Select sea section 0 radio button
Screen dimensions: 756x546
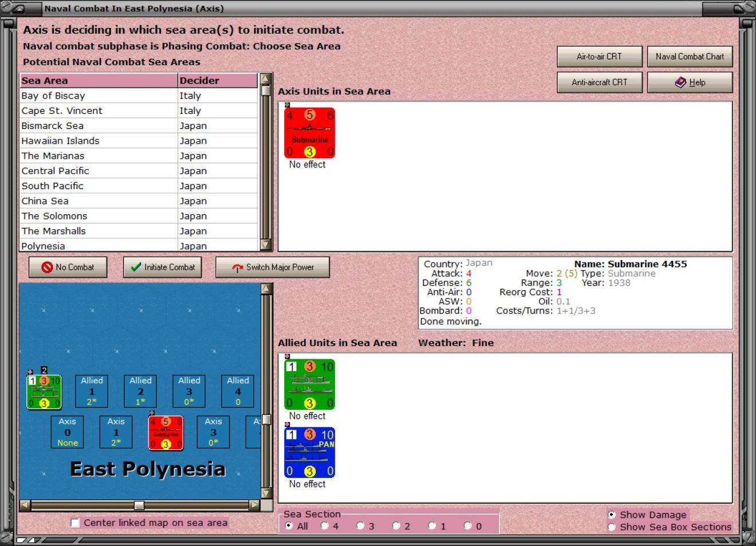point(468,526)
